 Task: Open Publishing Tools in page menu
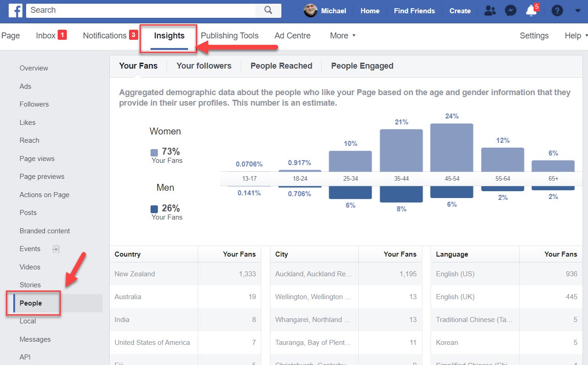tap(229, 36)
